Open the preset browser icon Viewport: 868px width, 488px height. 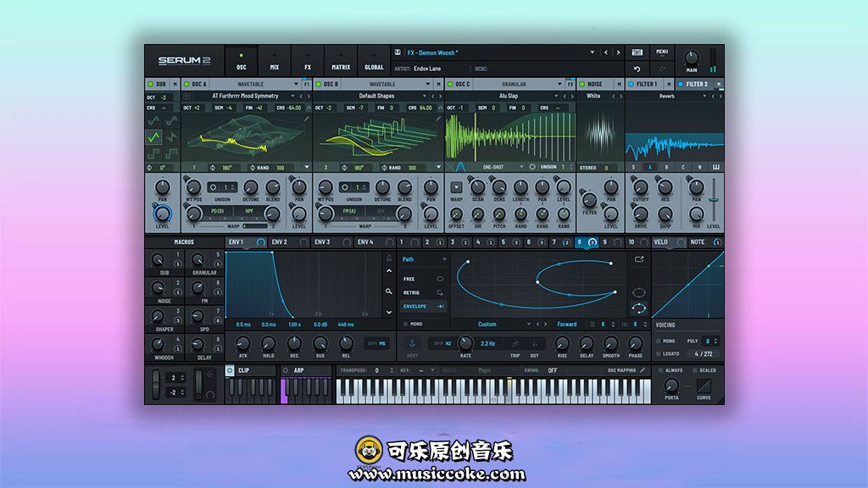[637, 53]
